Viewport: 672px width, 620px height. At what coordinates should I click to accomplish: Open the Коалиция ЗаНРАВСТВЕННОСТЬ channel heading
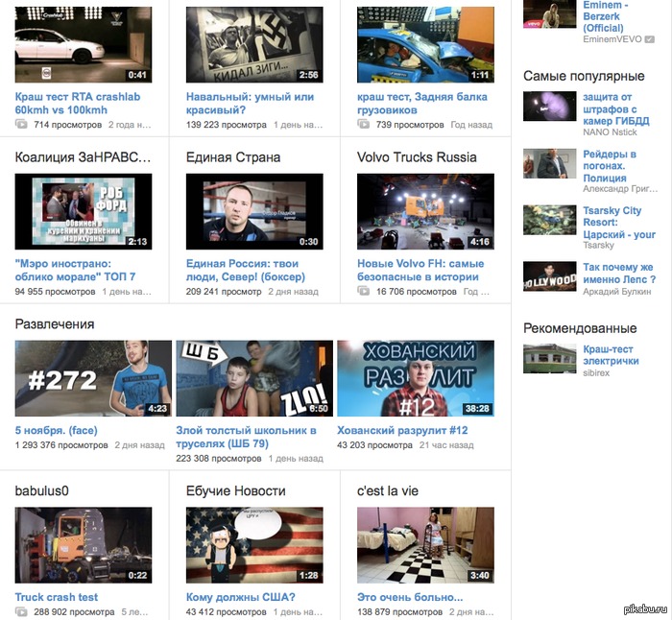(x=83, y=156)
